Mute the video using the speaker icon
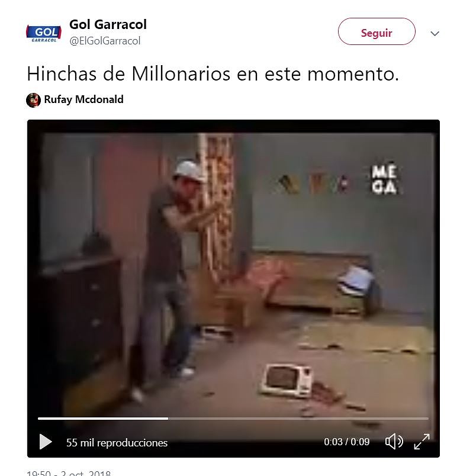This screenshot has width=460, height=476. [x=394, y=442]
